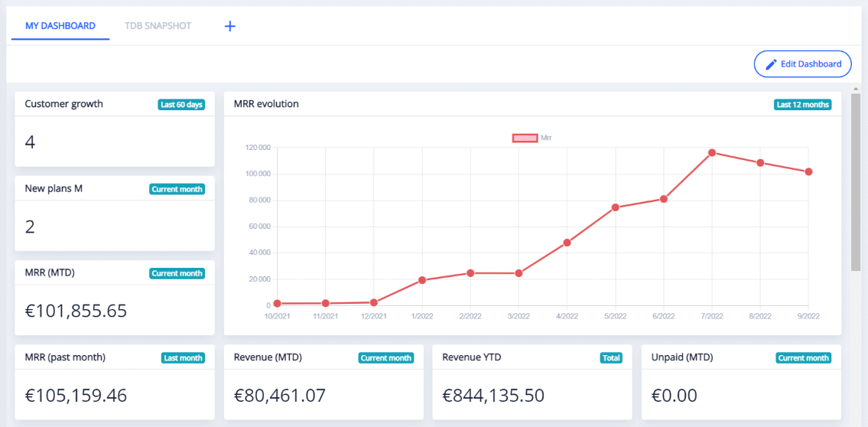
Task: Click the 4/2022 data point on chart
Action: [x=567, y=243]
